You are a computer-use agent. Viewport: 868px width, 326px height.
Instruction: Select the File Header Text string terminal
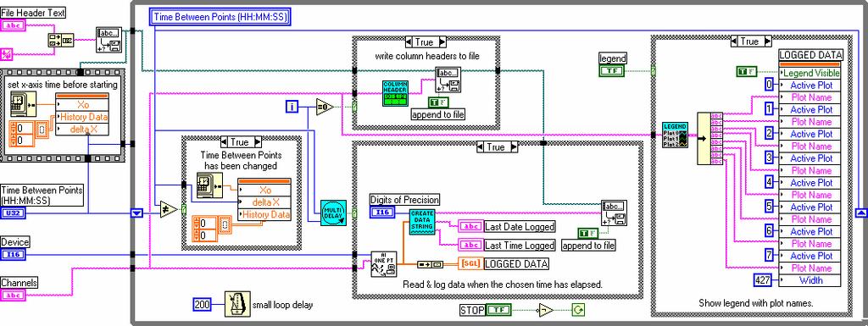14,26
